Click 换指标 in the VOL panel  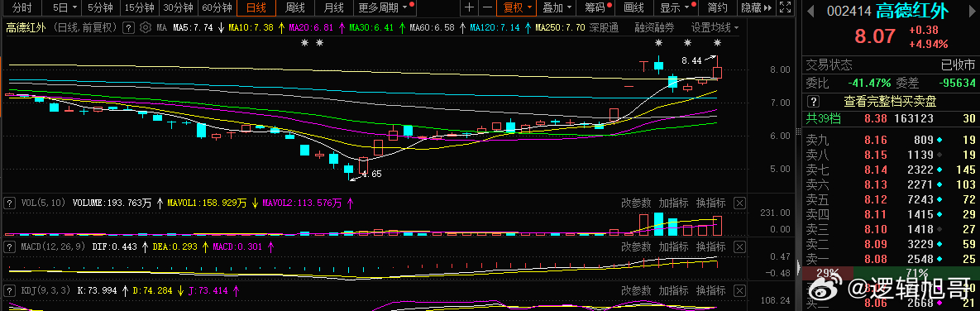[711, 203]
